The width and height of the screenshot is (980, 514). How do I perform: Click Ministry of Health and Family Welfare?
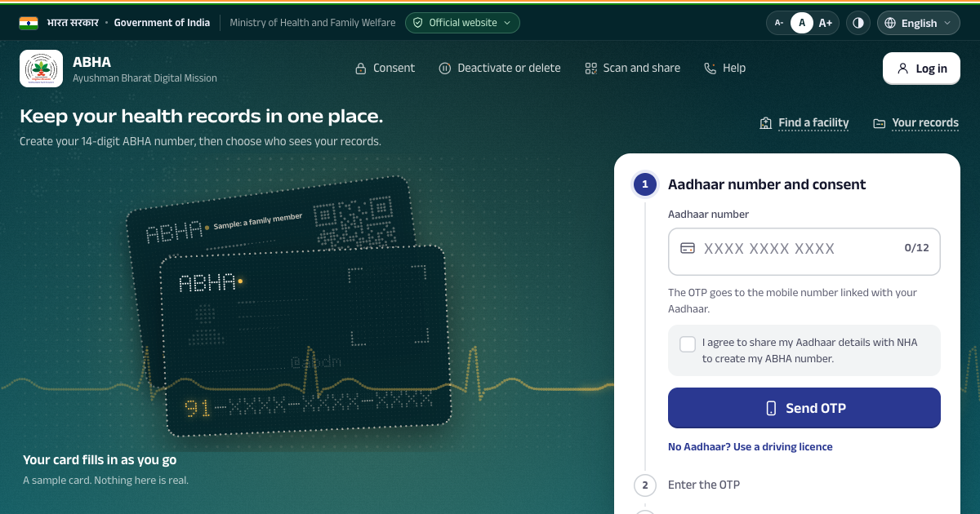coord(313,23)
